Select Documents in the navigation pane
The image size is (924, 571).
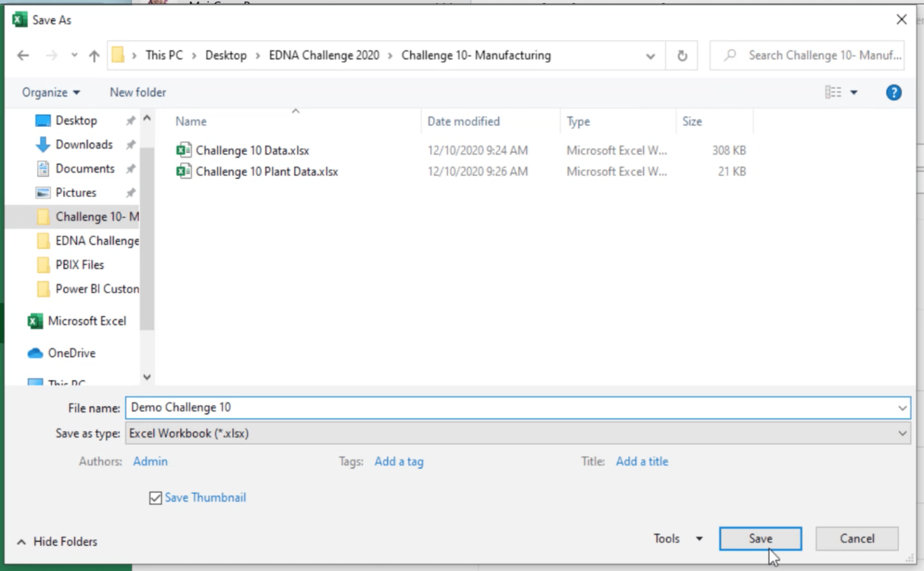85,169
